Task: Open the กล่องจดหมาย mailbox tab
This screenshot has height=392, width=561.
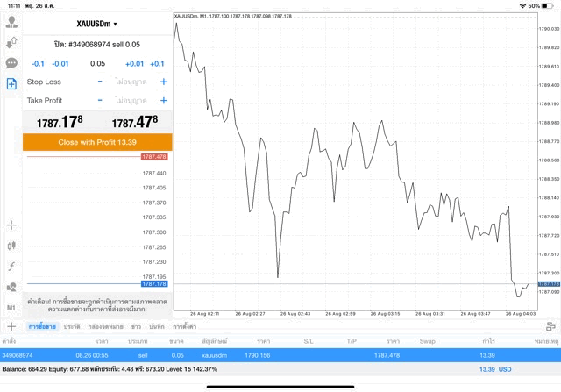Action: pyautogui.click(x=105, y=326)
